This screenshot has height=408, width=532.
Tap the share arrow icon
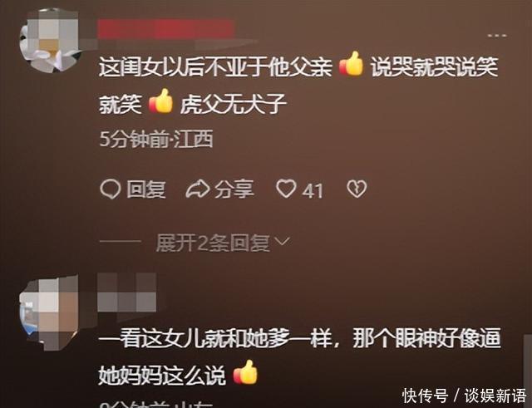pyautogui.click(x=198, y=189)
